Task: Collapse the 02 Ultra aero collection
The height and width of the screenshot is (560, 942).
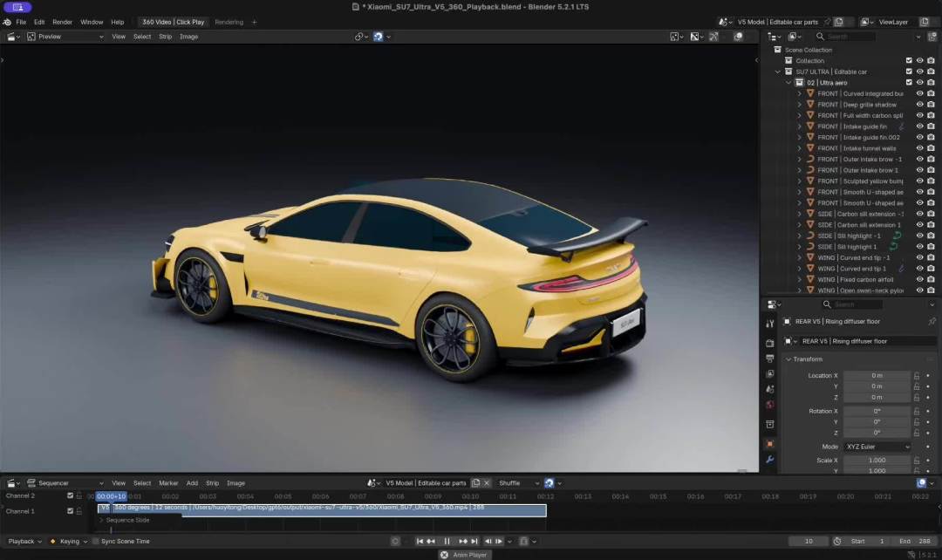Action: click(x=788, y=82)
